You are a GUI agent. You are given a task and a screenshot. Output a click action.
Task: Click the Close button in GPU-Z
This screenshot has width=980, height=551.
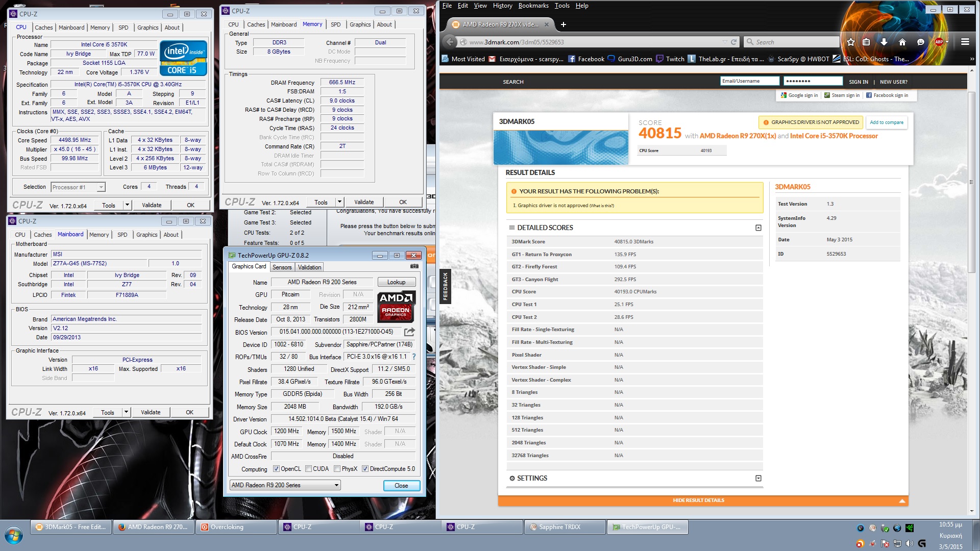coord(401,485)
